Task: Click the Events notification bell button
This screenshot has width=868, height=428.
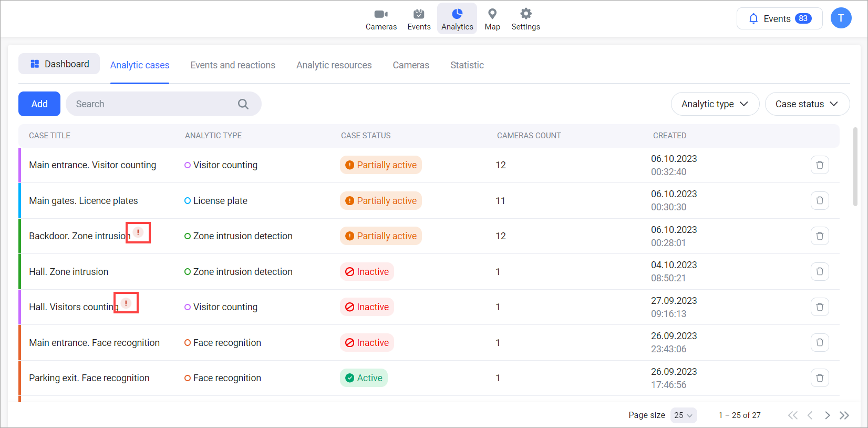Action: click(779, 19)
